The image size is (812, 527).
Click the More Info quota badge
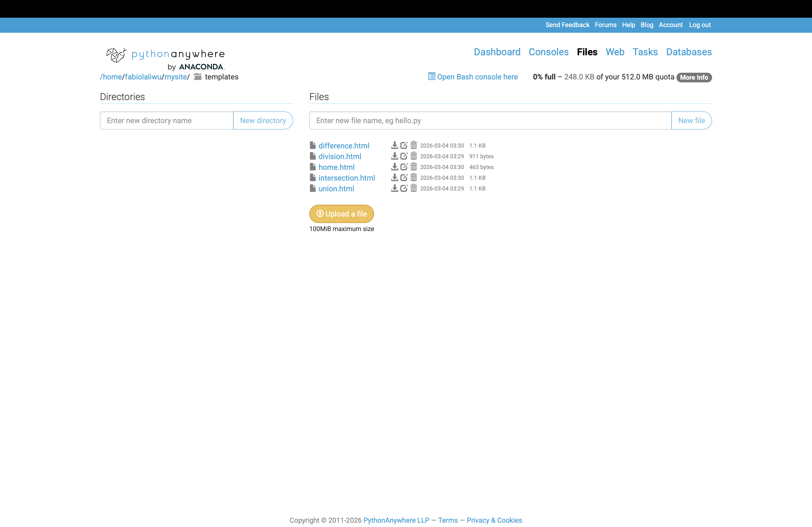coord(694,77)
